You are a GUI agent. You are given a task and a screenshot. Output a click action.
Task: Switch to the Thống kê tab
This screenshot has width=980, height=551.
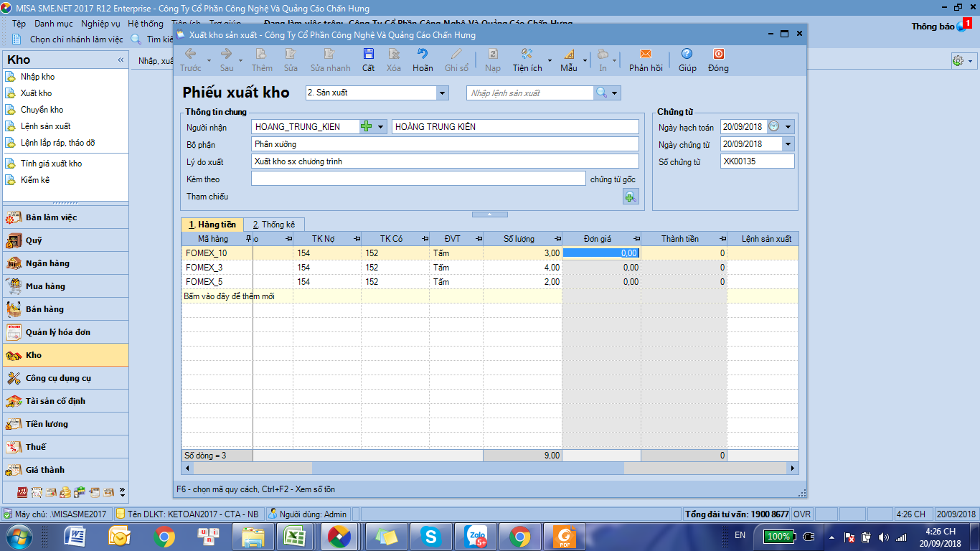tap(274, 225)
